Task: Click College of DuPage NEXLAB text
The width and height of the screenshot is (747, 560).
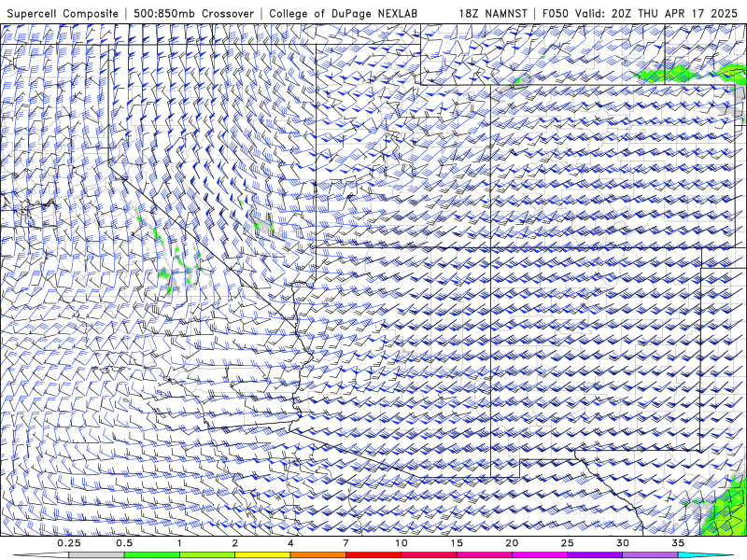Action: point(344,13)
